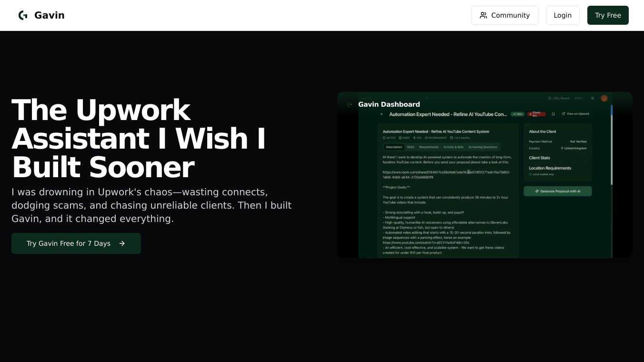Image resolution: width=644 pixels, height=362 pixels.
Task: Click View on Upwork in the preview
Action: 575,114
